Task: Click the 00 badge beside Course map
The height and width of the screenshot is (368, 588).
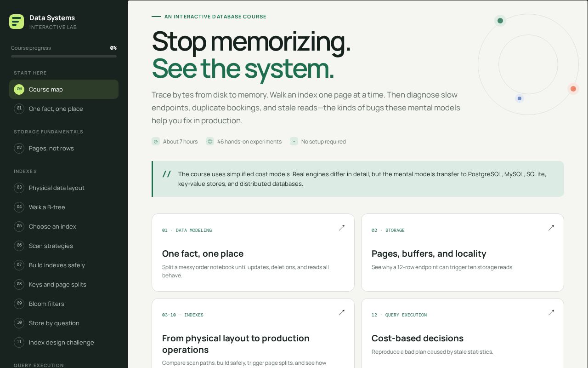Action: 19,89
